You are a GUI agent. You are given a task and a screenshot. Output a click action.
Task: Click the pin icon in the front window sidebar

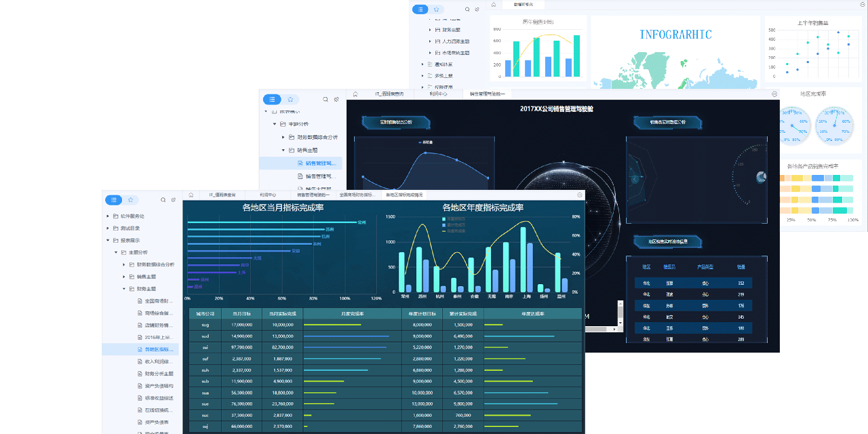coord(174,200)
